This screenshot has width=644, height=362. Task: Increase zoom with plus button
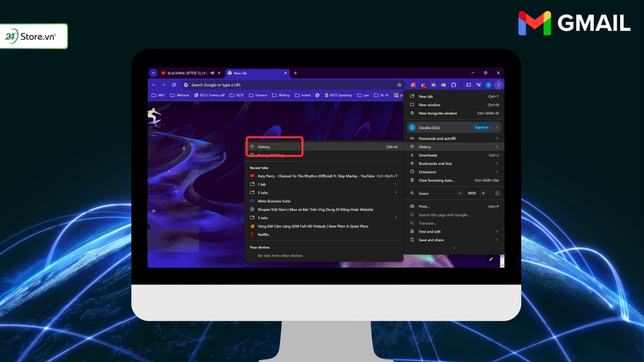pos(483,193)
